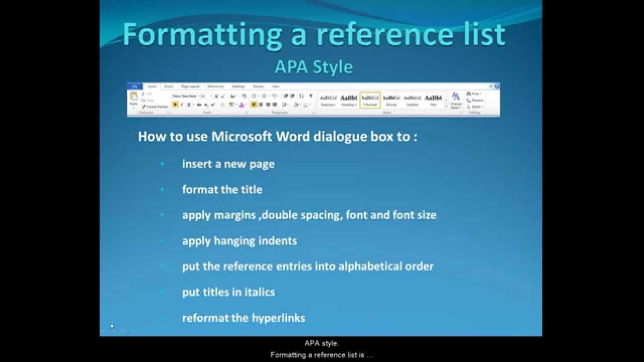The image size is (644, 362).
Task: Open the Clipboard pane launcher
Action: [x=168, y=113]
